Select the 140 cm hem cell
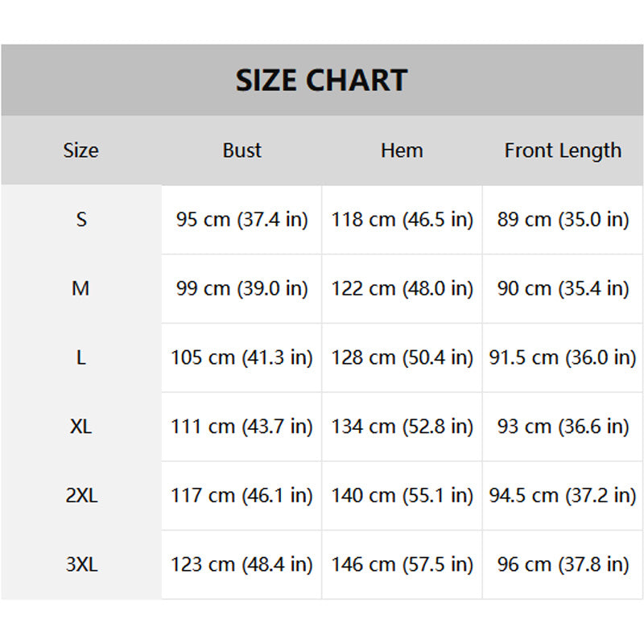644x644 pixels. (402, 495)
